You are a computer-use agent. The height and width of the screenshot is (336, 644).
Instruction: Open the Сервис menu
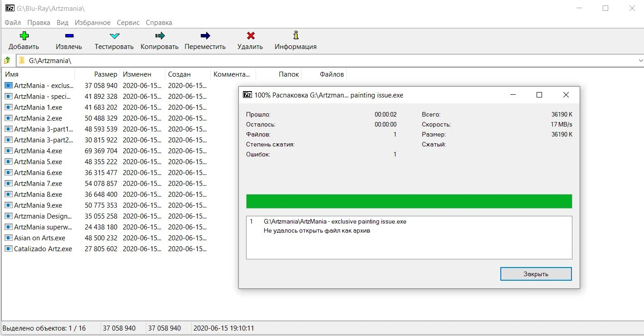coord(128,22)
